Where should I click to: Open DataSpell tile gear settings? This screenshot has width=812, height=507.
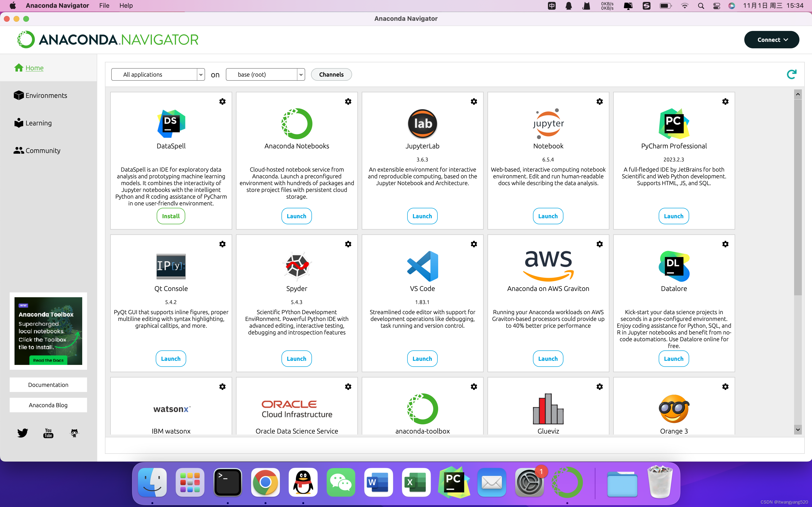pyautogui.click(x=222, y=101)
